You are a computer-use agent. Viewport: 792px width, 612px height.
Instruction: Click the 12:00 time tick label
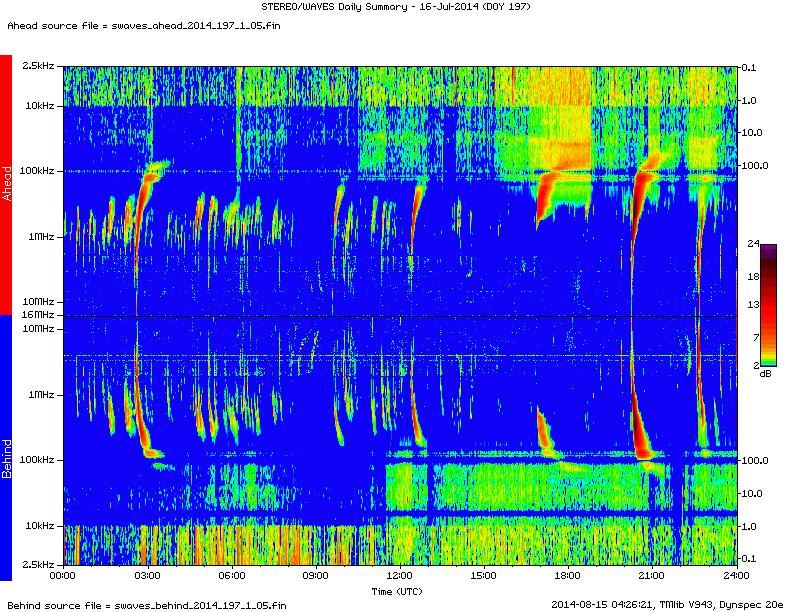point(400,576)
